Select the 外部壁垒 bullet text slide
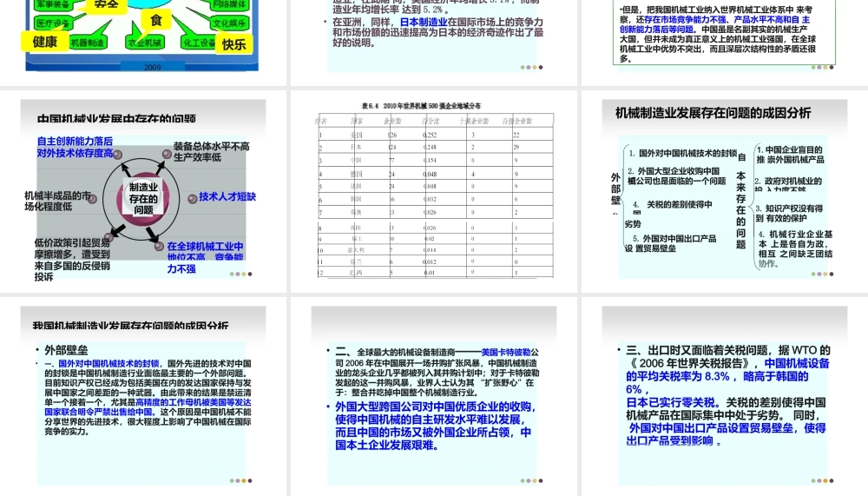This screenshot has width=868, height=496. [143, 396]
